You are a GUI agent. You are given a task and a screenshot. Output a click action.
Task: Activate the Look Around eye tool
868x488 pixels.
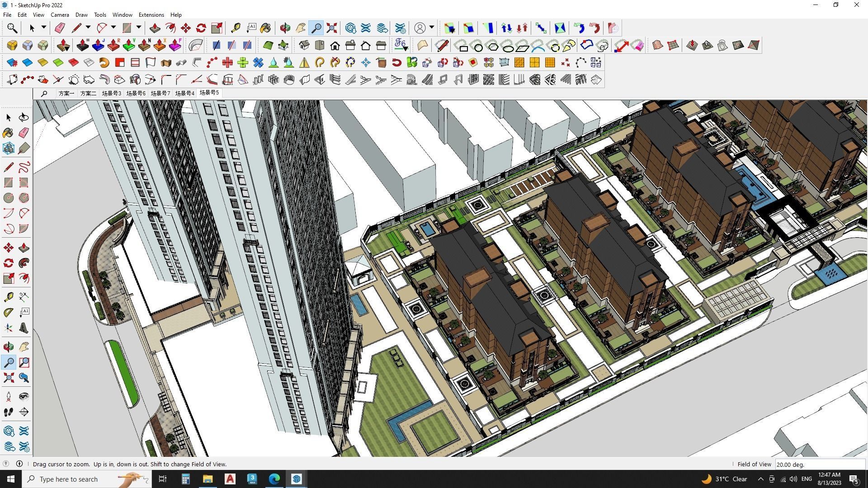coord(24,397)
